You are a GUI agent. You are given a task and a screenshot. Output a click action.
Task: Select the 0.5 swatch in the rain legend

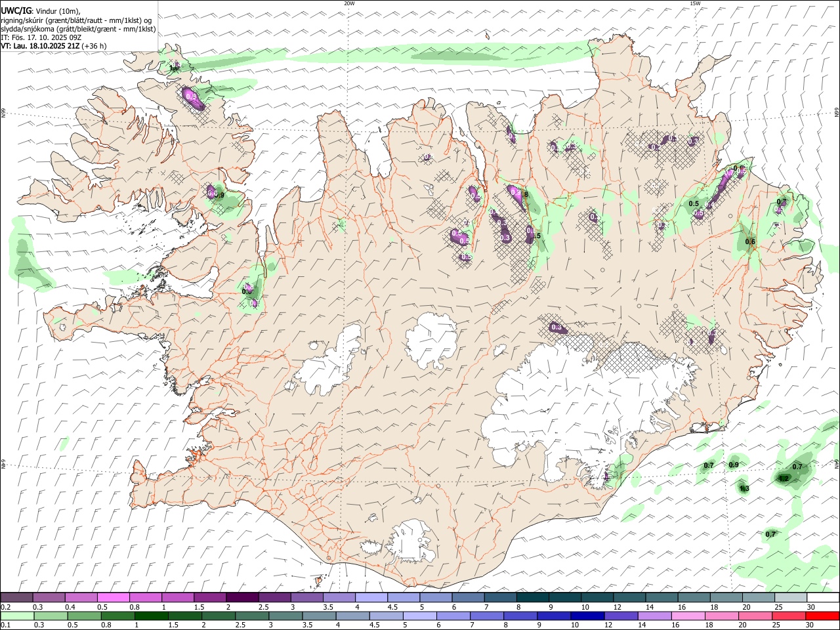point(84,616)
